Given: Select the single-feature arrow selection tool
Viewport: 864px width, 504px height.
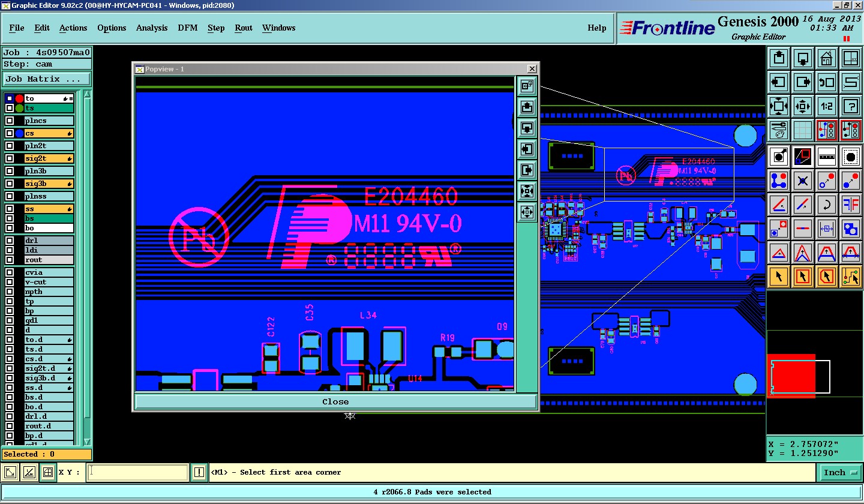Looking at the screenshot, I should [x=779, y=277].
